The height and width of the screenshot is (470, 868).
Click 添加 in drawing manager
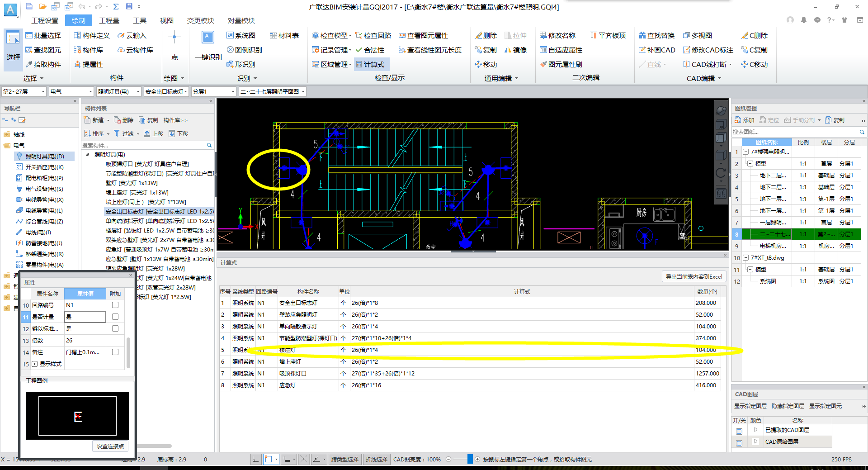point(745,120)
